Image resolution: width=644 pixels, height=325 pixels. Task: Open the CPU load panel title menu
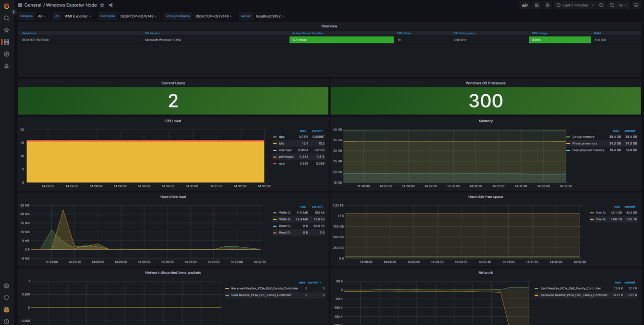point(173,121)
